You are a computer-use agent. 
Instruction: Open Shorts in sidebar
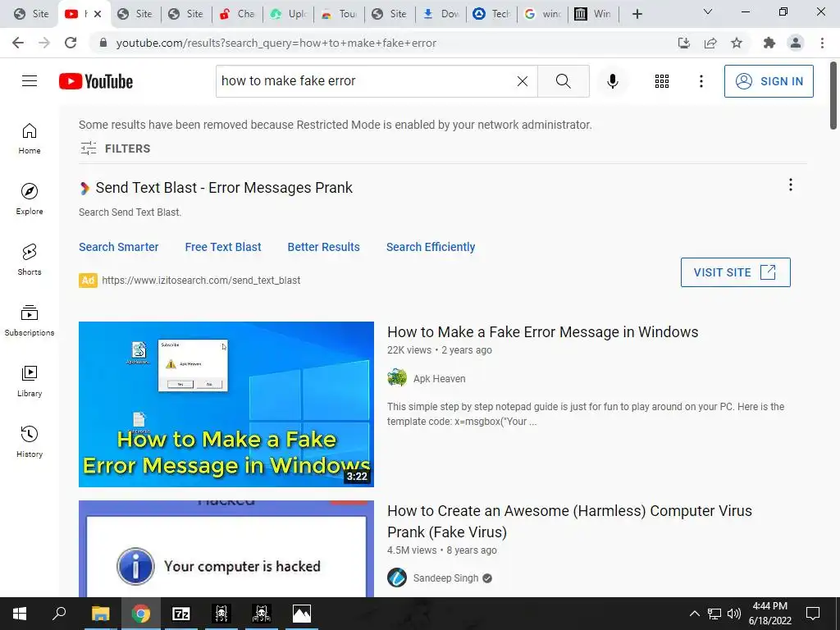click(x=30, y=260)
